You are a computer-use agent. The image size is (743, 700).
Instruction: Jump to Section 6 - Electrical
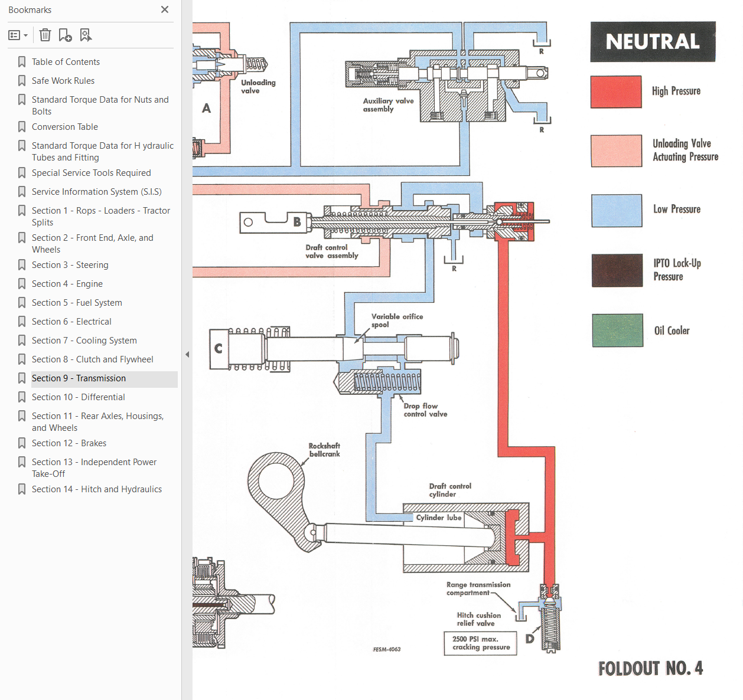click(x=71, y=322)
